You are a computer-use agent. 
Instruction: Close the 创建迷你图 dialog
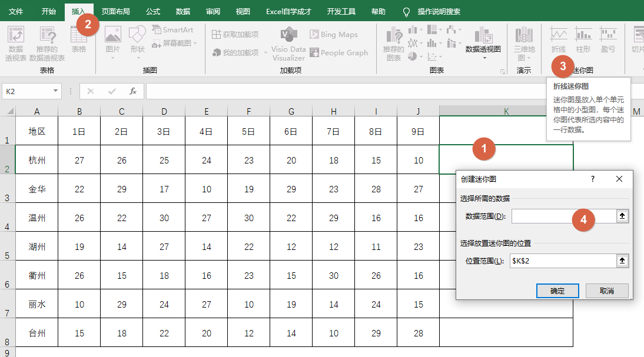[619, 179]
